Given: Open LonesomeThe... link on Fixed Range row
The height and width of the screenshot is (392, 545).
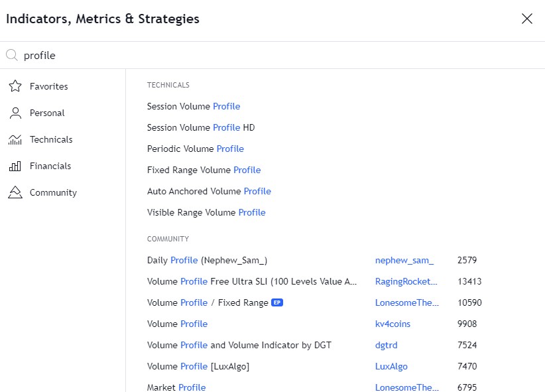Looking at the screenshot, I should click(406, 302).
